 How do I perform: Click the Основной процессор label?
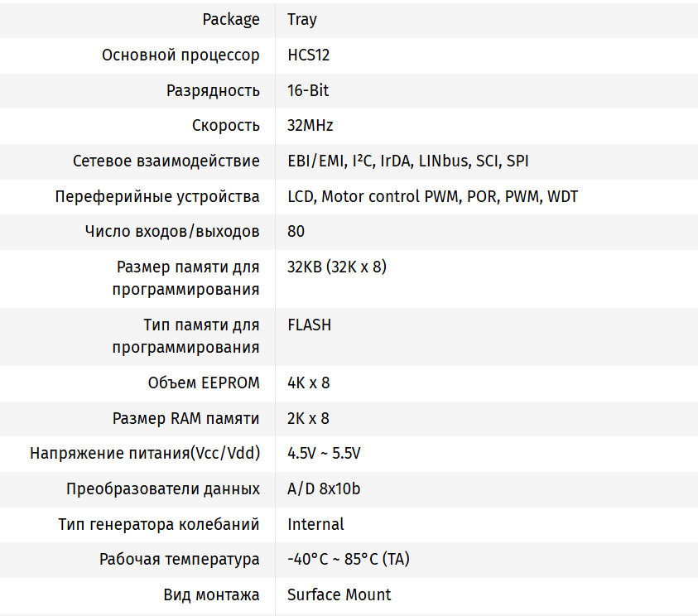(181, 55)
